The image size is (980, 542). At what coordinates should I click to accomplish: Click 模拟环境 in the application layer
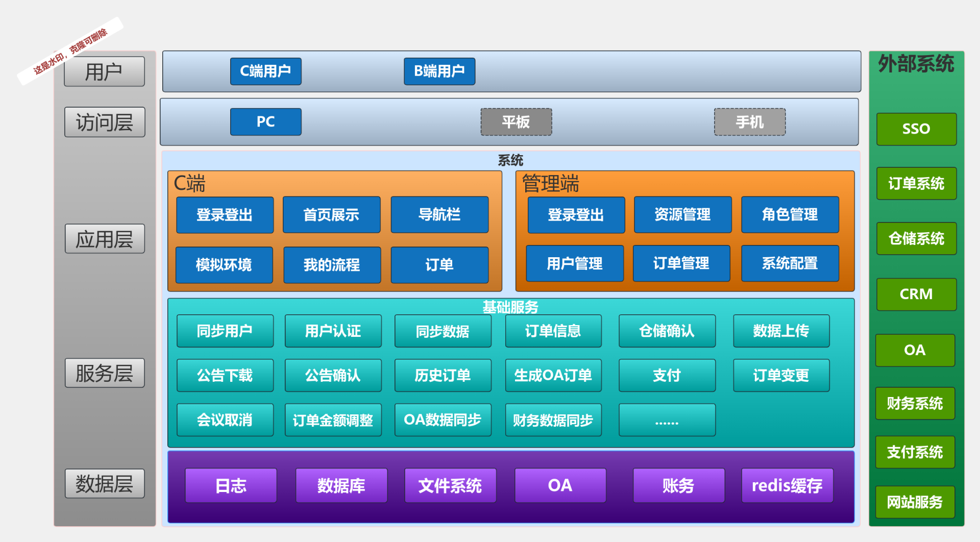point(225,265)
